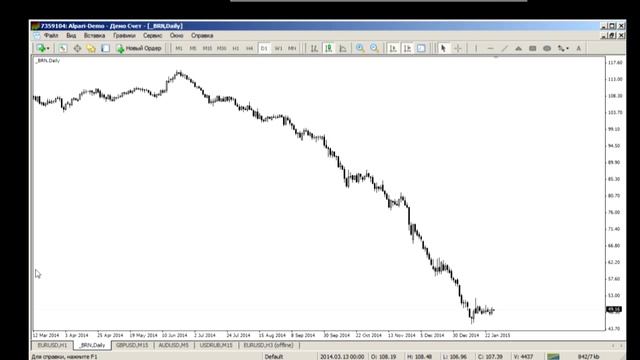Click the blue window icon after Chart Shift
Screen dimensions: 640x360
(x=421, y=48)
